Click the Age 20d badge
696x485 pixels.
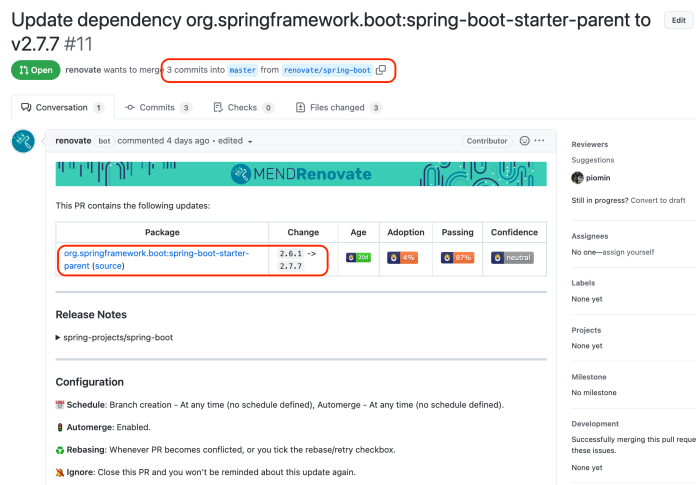(358, 257)
